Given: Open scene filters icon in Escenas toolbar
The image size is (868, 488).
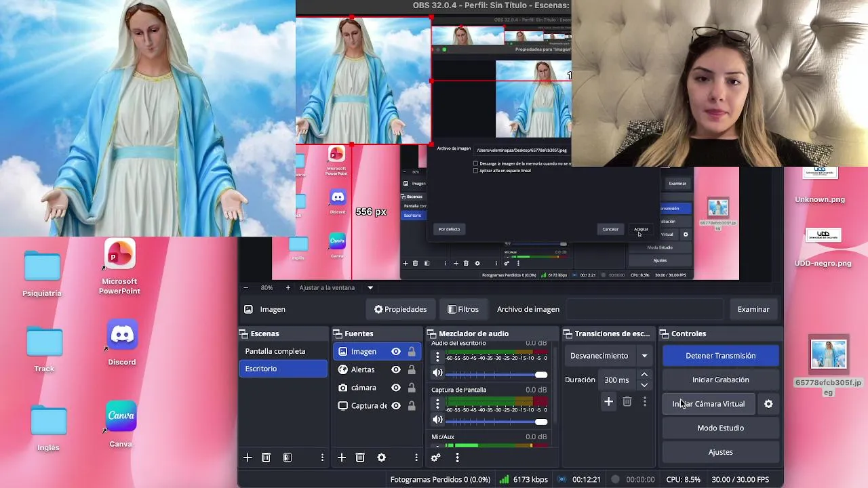Looking at the screenshot, I should [288, 457].
